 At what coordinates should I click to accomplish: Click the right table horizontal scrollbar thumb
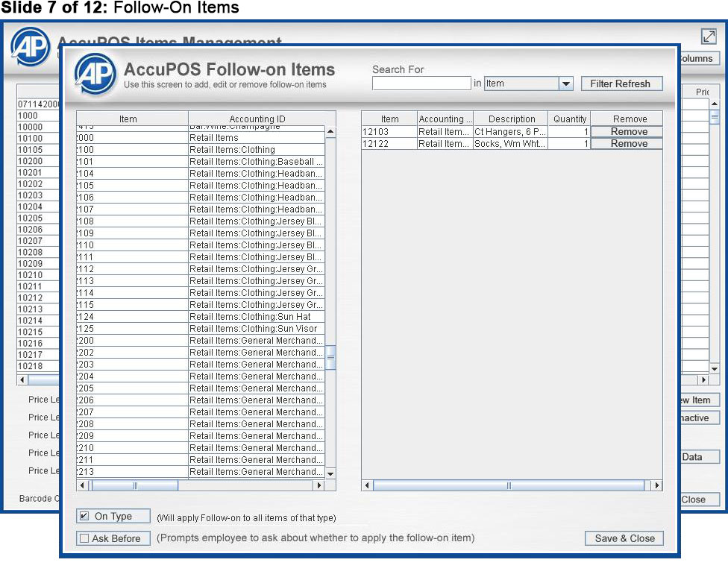[509, 485]
